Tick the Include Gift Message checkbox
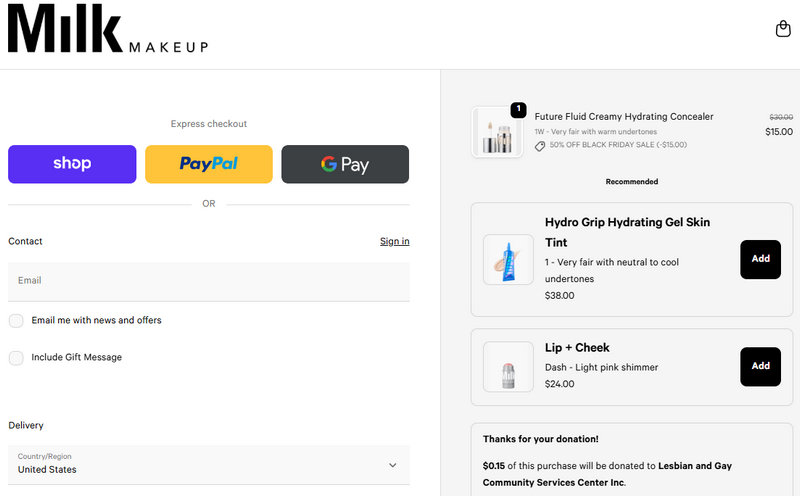 [x=16, y=358]
